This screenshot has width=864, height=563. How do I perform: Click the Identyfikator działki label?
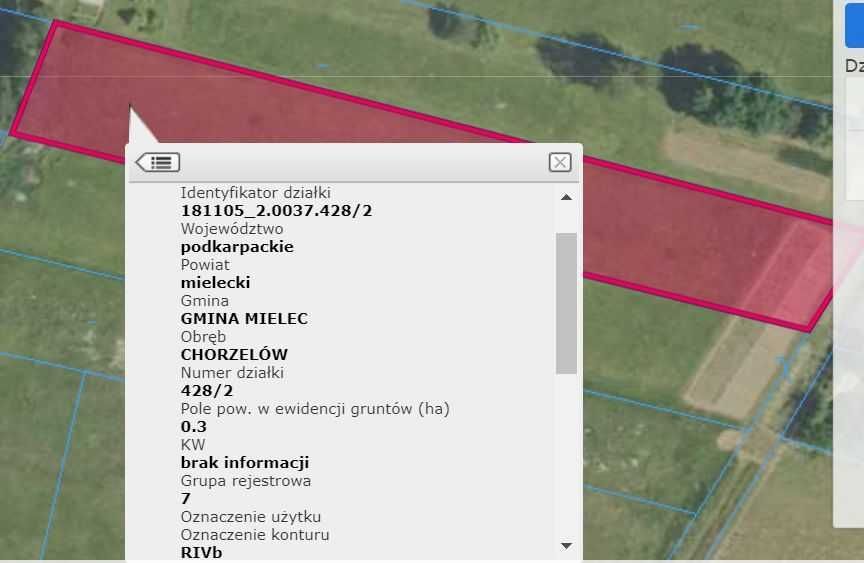[x=256, y=193]
